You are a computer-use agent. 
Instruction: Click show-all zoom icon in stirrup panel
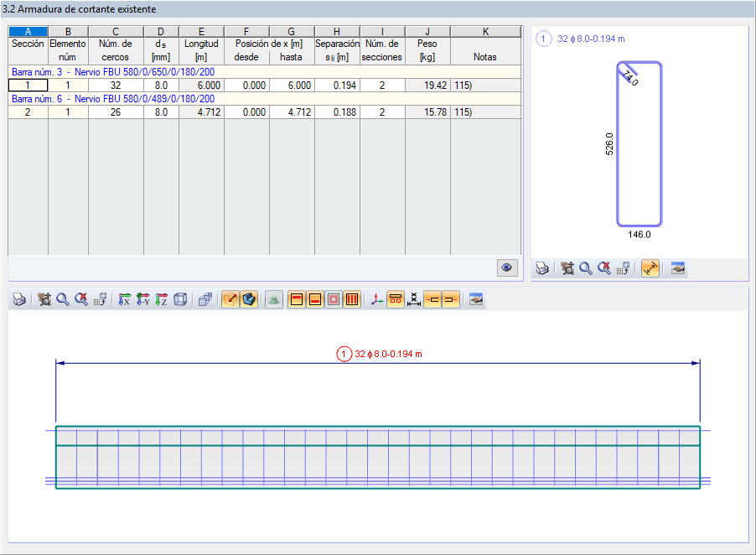[604, 268]
